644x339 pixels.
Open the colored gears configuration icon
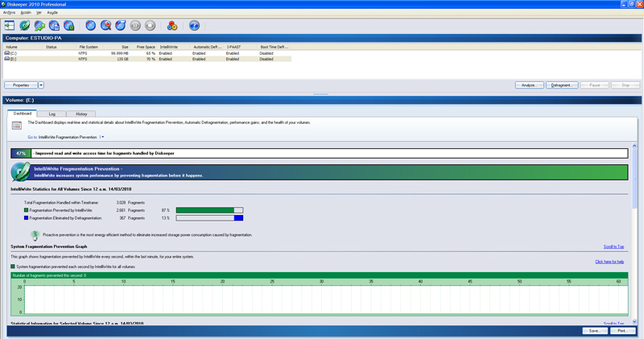tap(172, 26)
